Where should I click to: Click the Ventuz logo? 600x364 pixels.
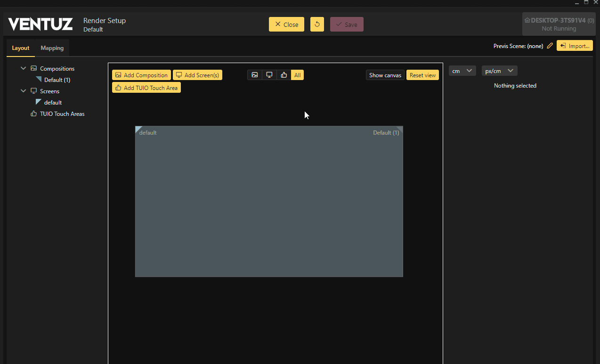tap(41, 24)
